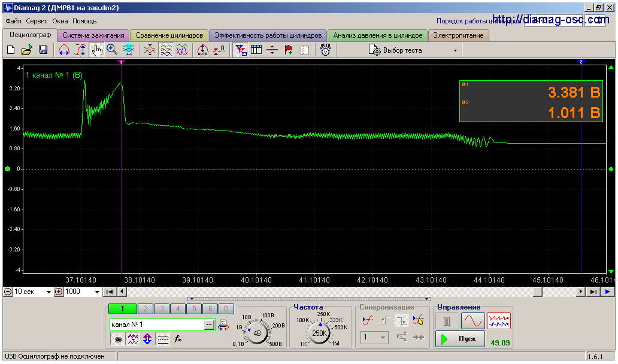Toggle the filter funnel icon in toolbar

click(x=240, y=50)
